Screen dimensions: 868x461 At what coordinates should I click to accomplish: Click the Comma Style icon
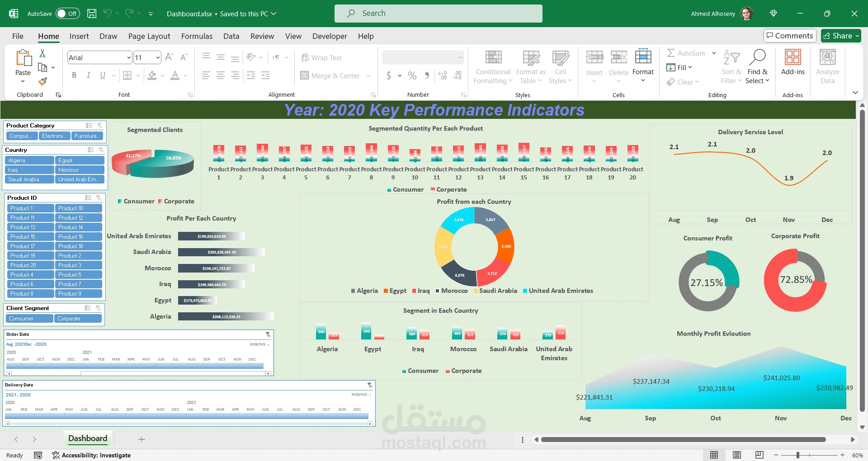[x=427, y=75]
